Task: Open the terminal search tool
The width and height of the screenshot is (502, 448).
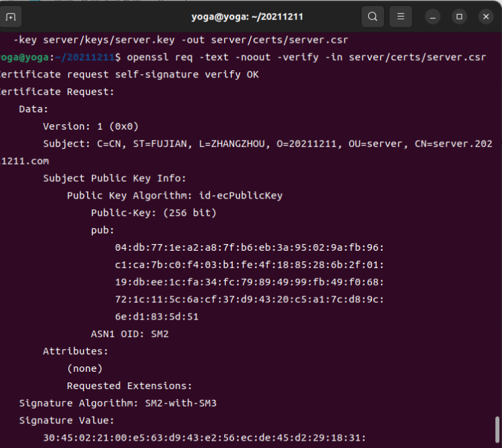Action: coord(372,17)
